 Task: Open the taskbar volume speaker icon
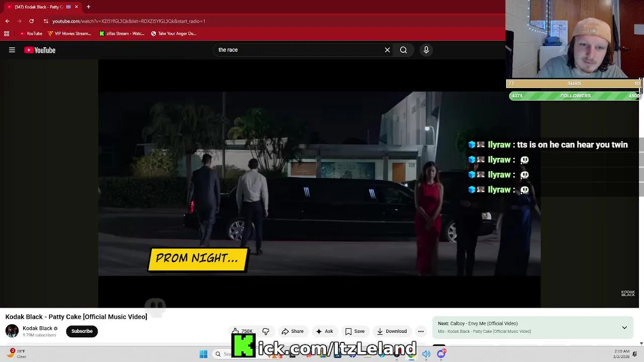(426, 354)
